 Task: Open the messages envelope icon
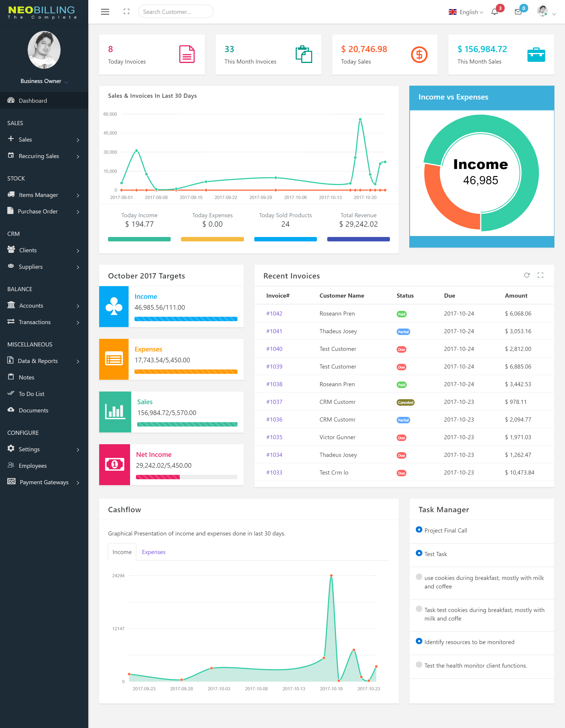518,12
